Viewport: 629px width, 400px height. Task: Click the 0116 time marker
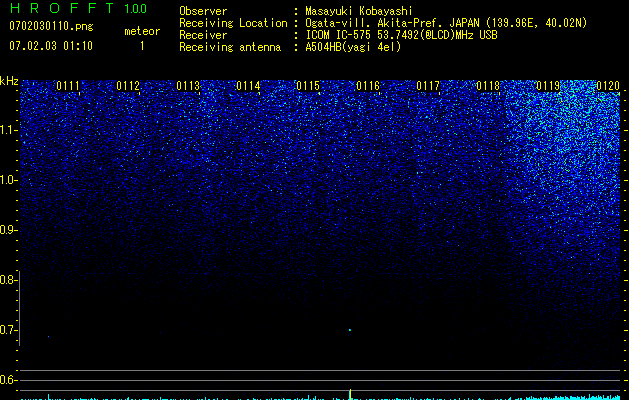368,86
